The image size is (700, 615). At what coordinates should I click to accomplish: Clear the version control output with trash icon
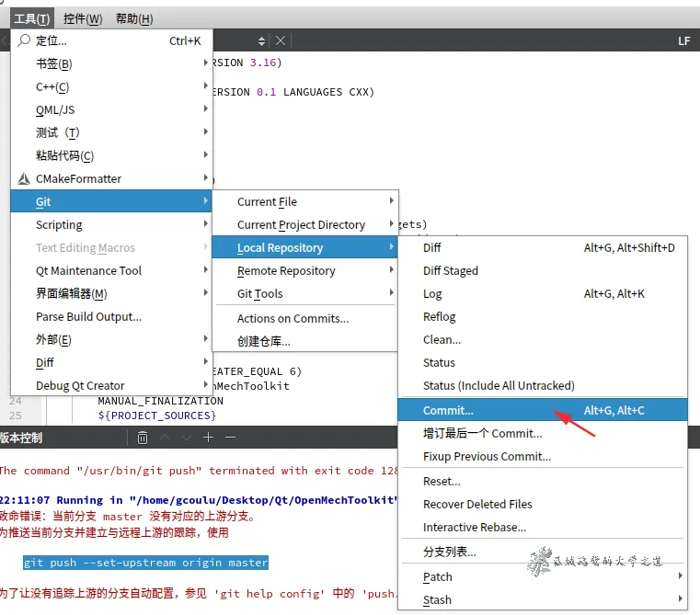pos(143,438)
